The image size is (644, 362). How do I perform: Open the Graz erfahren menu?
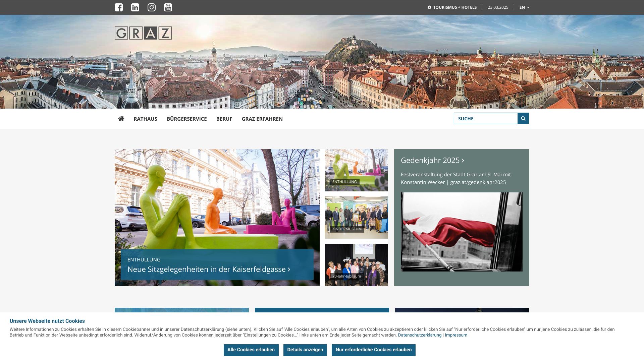click(x=262, y=119)
